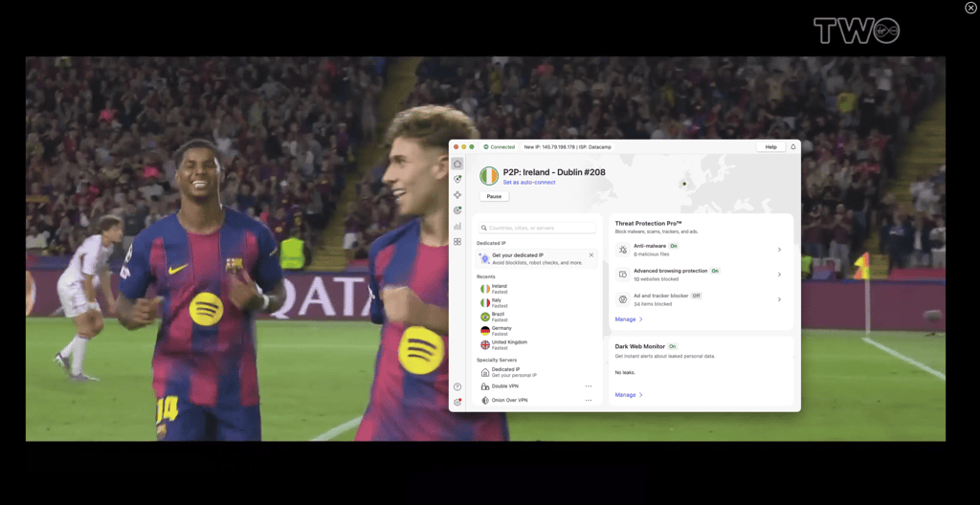Click chevron beside Dark Web Monitor Manage
The image size is (980, 505).
click(x=640, y=395)
